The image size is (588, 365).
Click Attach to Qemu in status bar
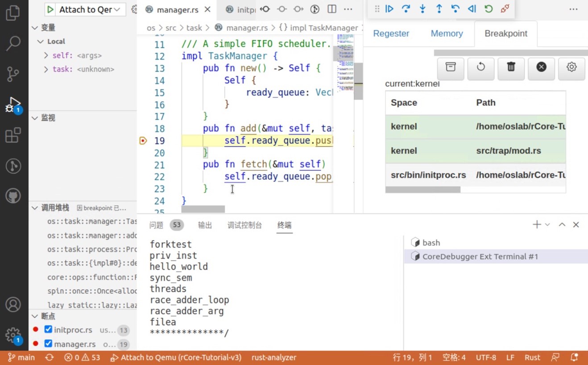tap(176, 357)
